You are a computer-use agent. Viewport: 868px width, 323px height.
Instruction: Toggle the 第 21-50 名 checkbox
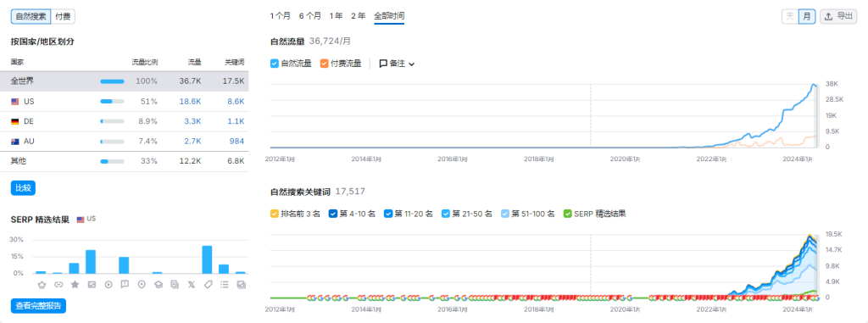pos(446,214)
